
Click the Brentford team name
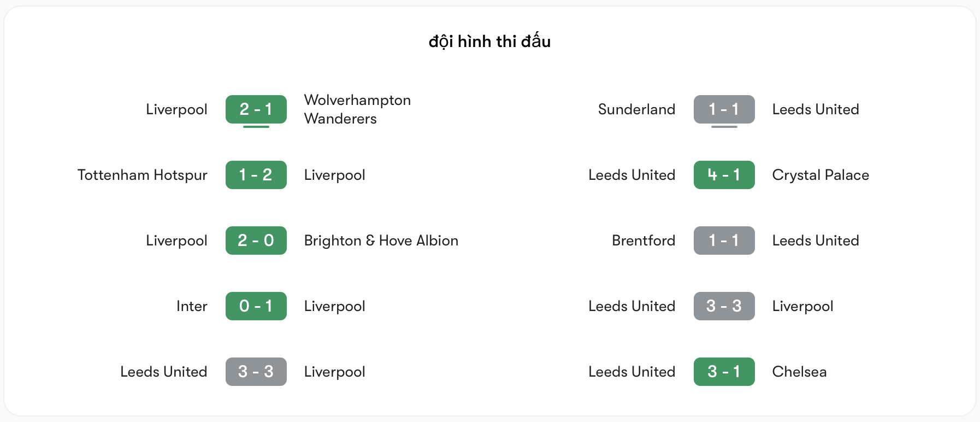pos(644,241)
